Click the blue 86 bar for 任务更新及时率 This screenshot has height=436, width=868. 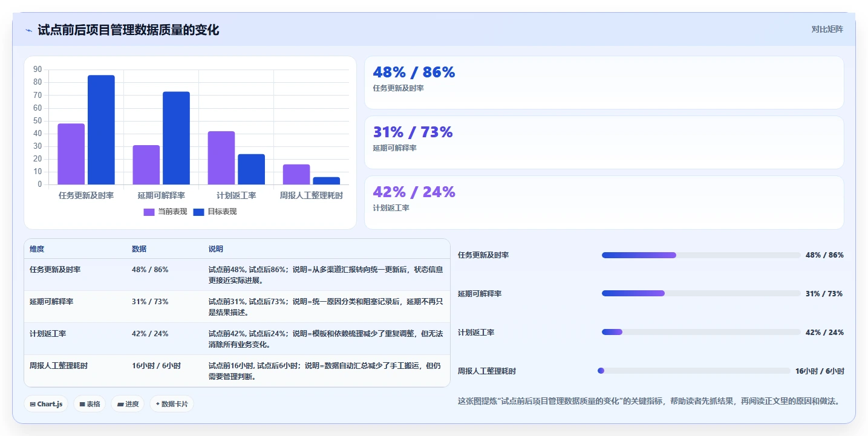pos(101,129)
